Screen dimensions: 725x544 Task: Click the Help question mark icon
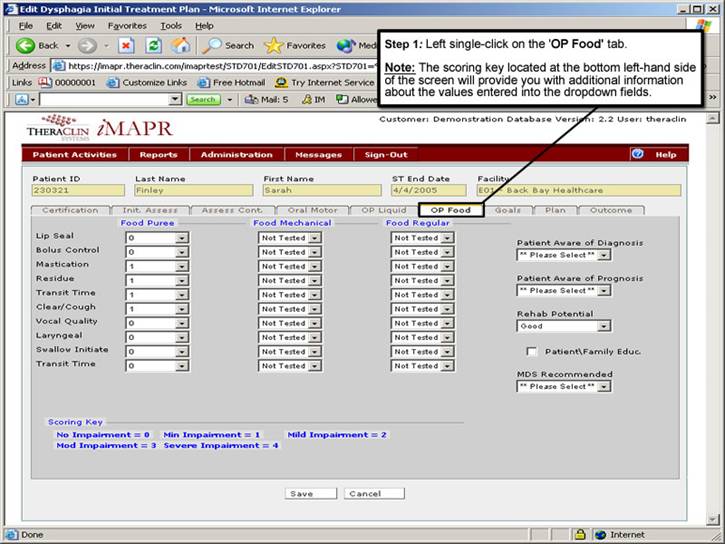pos(637,154)
